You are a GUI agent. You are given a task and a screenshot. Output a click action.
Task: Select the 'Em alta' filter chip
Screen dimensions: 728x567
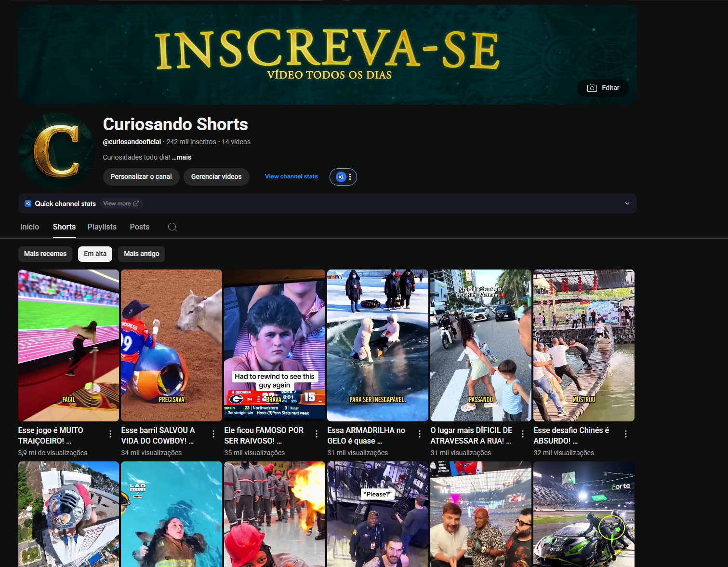pos(95,254)
